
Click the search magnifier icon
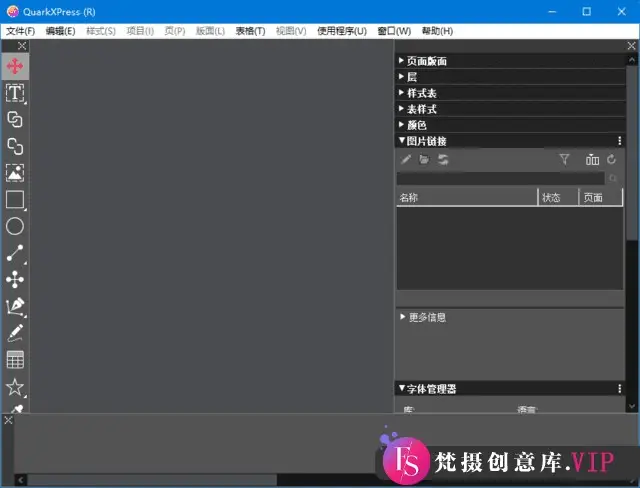tap(613, 178)
